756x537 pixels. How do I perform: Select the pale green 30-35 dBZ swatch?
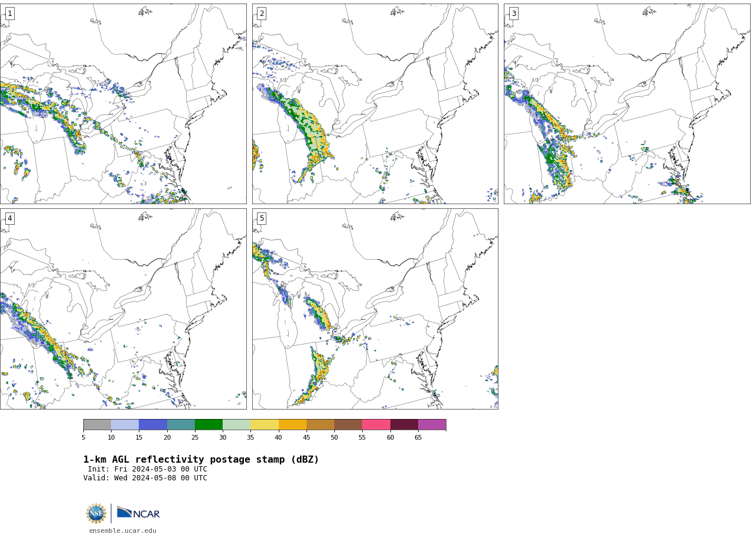(x=236, y=425)
